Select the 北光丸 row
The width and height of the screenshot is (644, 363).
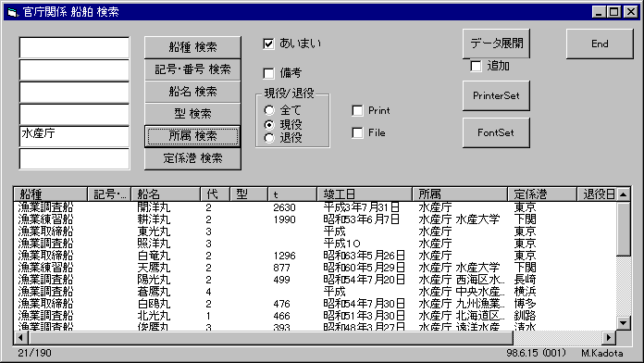pyautogui.click(x=315, y=316)
